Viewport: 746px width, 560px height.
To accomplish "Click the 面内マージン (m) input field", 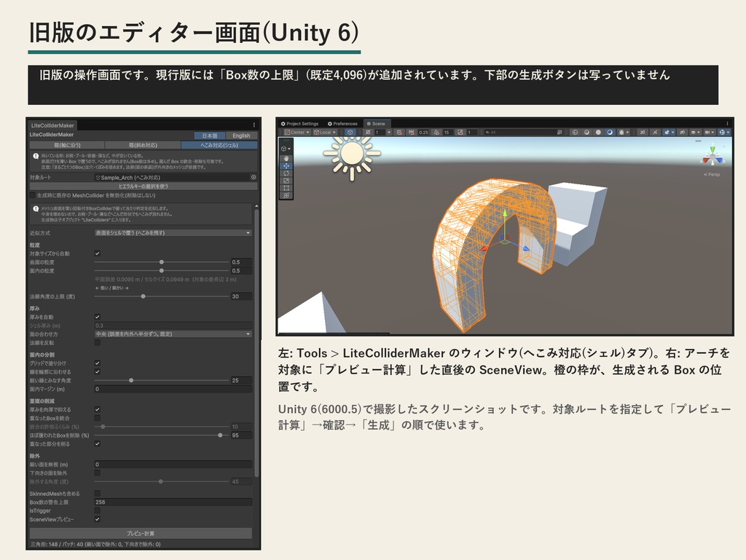I will (173, 389).
